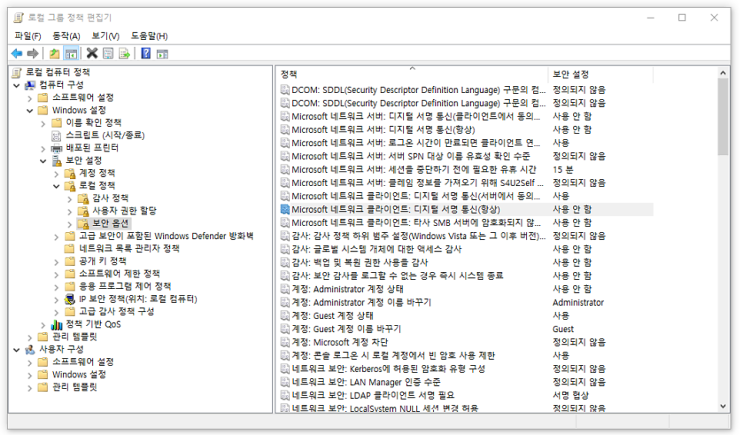Click the 서명 협상 setting value
This screenshot has width=743, height=435.
tap(570, 395)
